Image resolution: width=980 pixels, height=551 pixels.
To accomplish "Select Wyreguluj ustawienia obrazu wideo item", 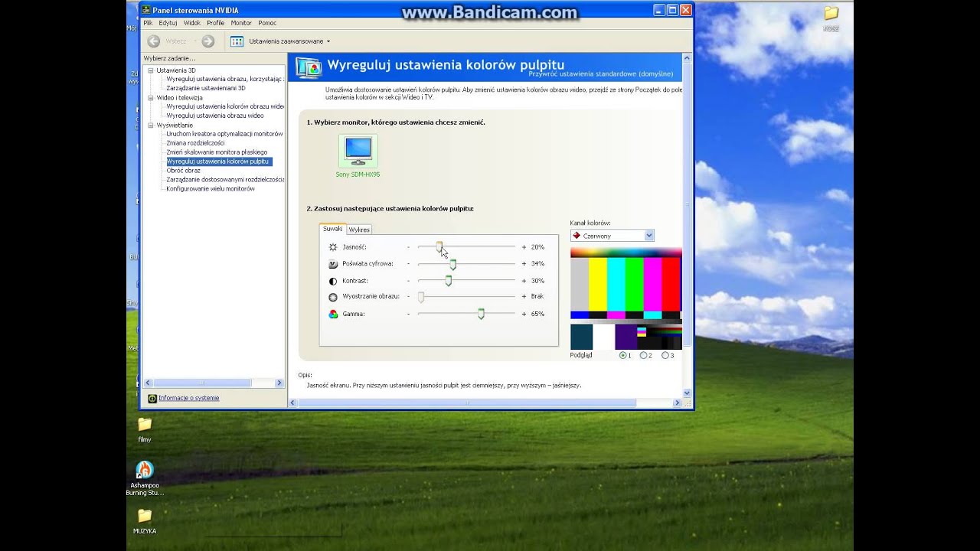I will point(215,116).
